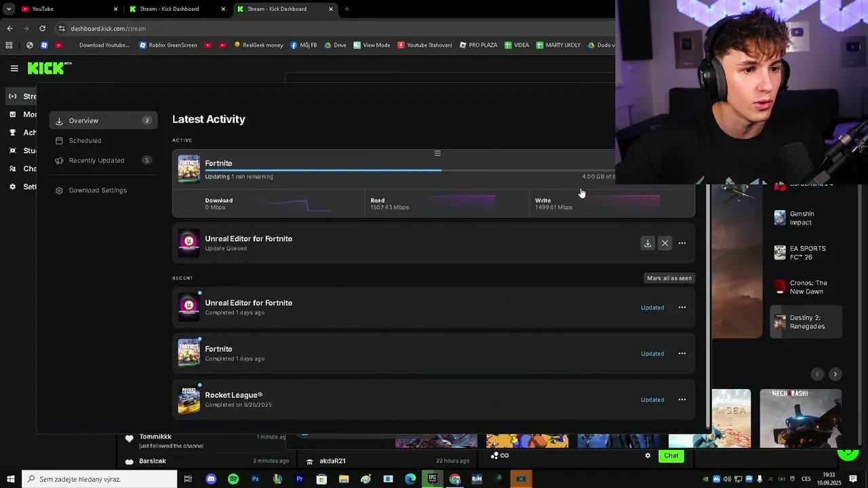The width and height of the screenshot is (868, 488).
Task: Open MARTY UKOLY bookmark
Action: click(x=558, y=45)
